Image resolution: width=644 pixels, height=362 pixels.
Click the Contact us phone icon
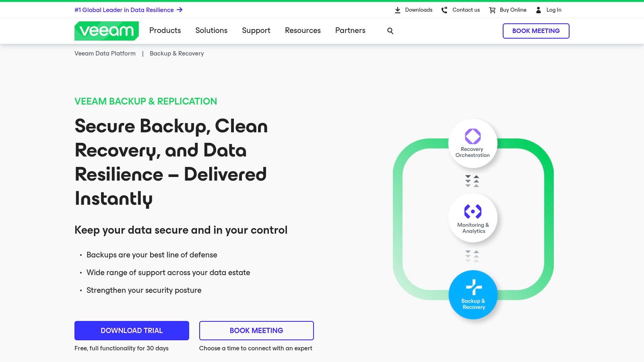[x=444, y=10]
